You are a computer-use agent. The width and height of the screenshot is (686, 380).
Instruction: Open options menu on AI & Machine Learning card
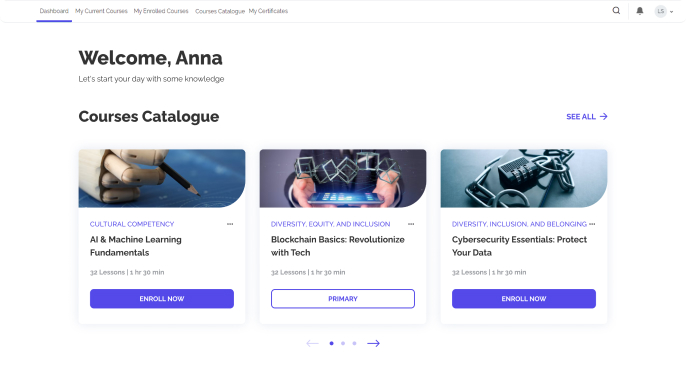coord(230,224)
